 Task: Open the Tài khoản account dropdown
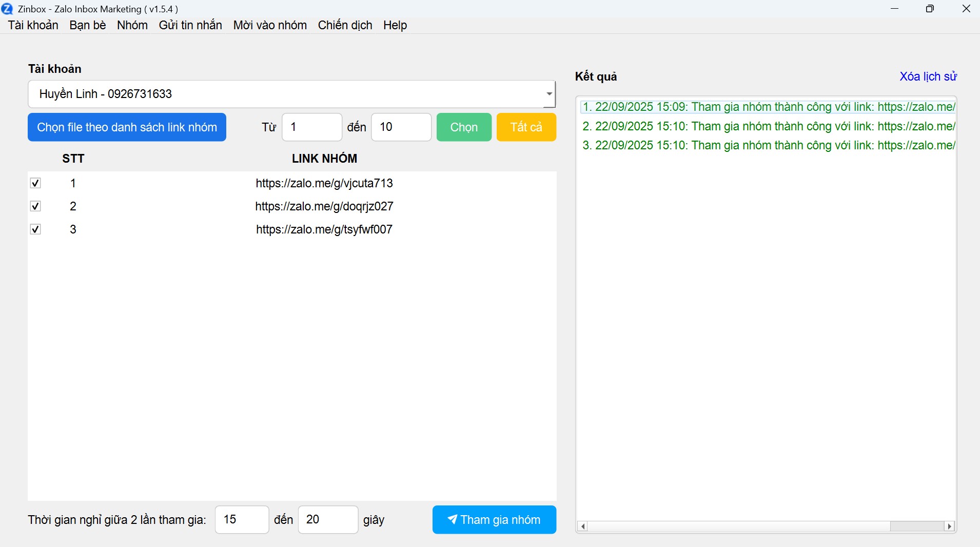tap(549, 94)
